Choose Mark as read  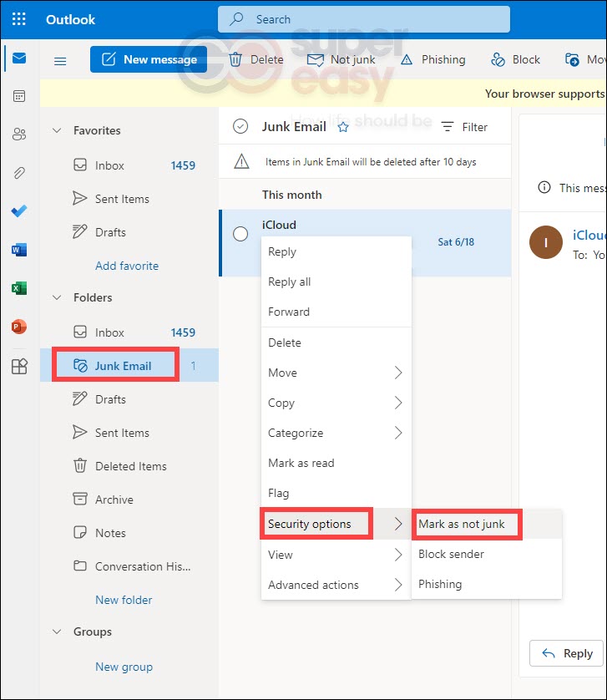tap(336, 463)
